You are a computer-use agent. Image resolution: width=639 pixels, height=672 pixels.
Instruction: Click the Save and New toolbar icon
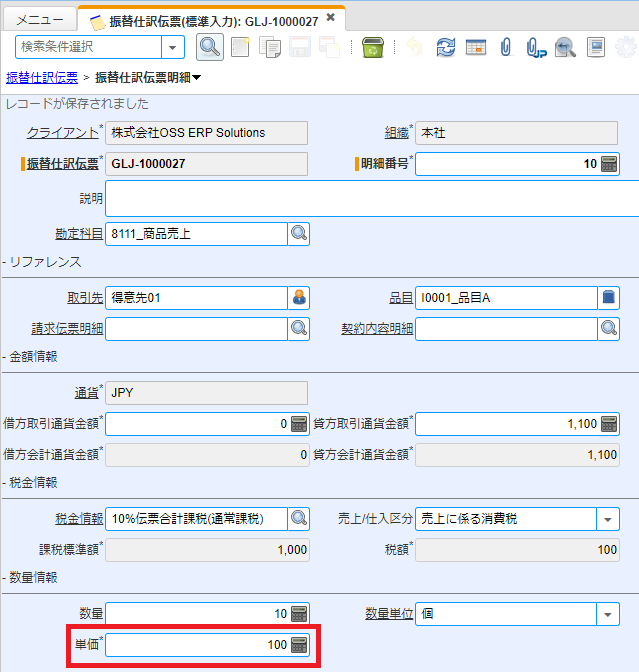point(330,47)
